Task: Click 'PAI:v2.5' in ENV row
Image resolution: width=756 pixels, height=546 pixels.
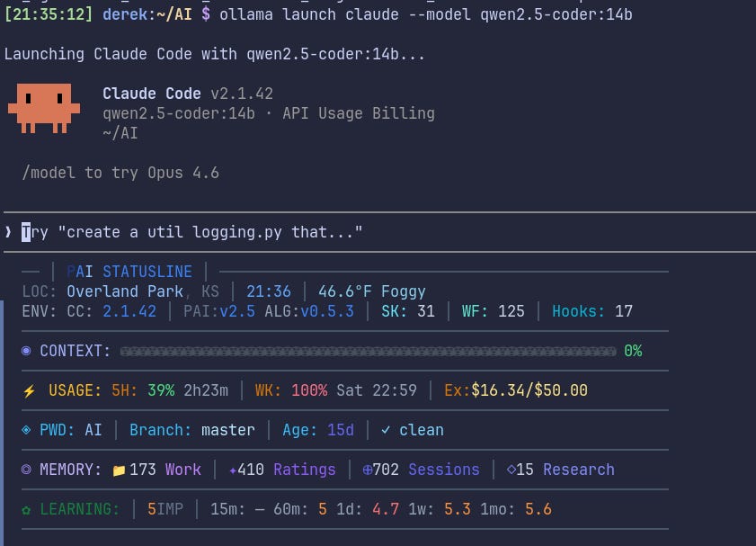Action: point(219,311)
